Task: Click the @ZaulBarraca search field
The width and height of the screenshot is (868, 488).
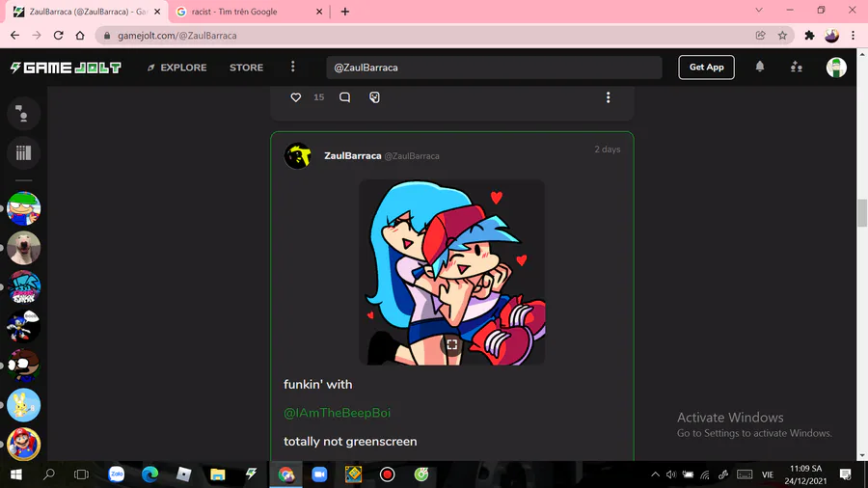Action: point(494,68)
